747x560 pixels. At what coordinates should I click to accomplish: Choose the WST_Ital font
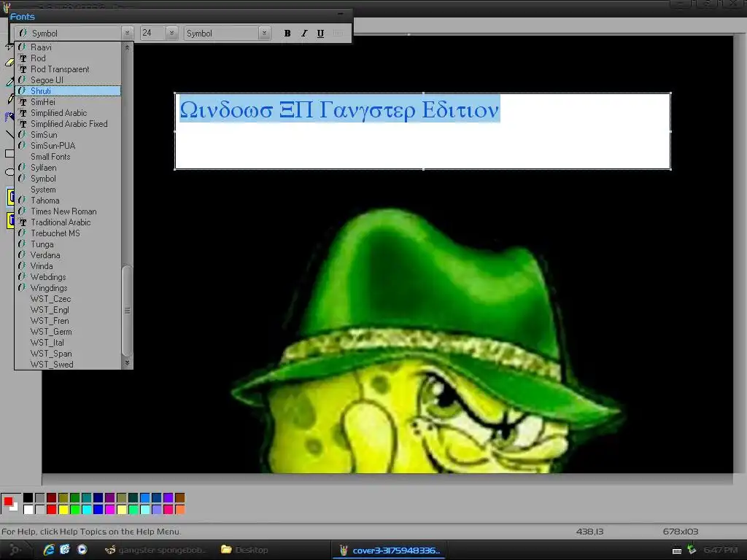click(x=68, y=343)
